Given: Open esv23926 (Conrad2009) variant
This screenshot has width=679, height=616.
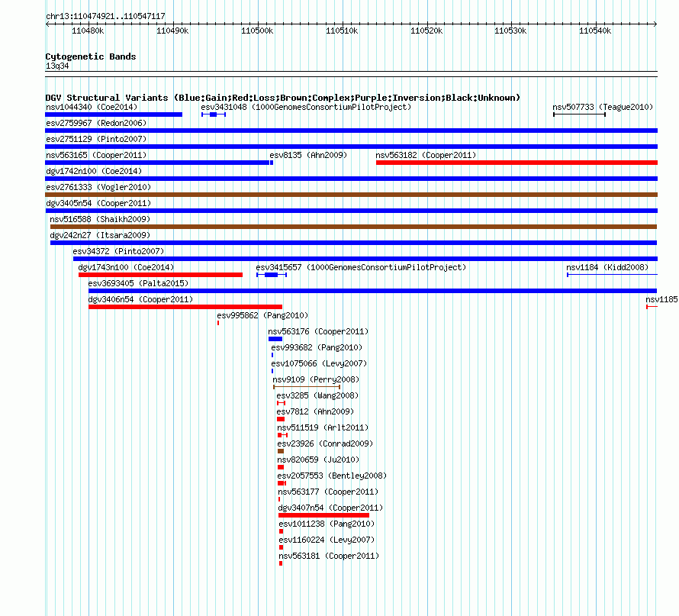Looking at the screenshot, I should 325,443.
